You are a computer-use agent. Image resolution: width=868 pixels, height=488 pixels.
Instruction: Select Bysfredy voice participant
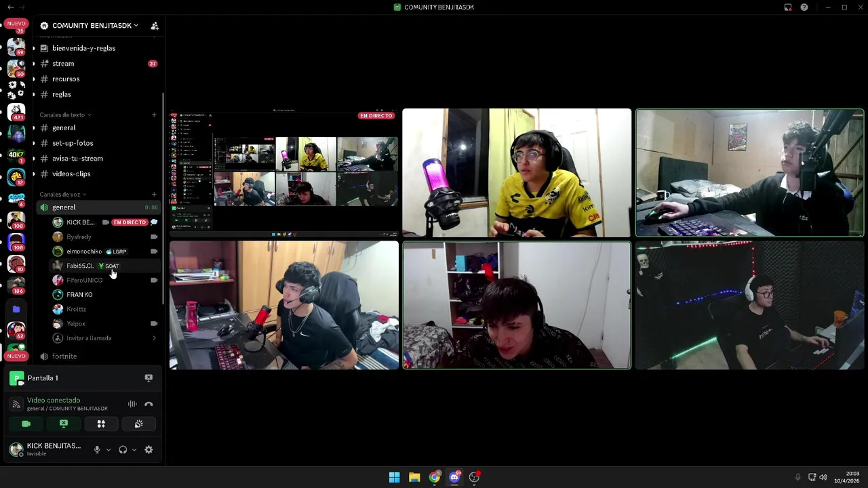pos(104,237)
